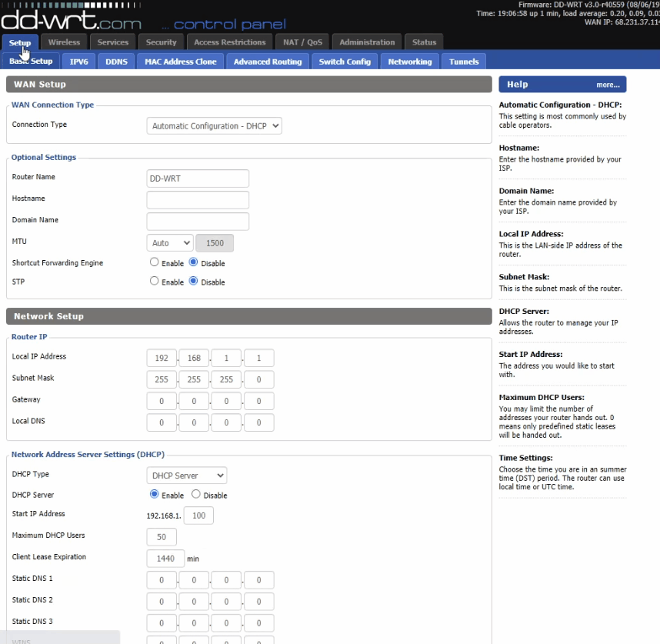Open Advanced Routing sub-tab
The image size is (660, 644).
coord(268,62)
